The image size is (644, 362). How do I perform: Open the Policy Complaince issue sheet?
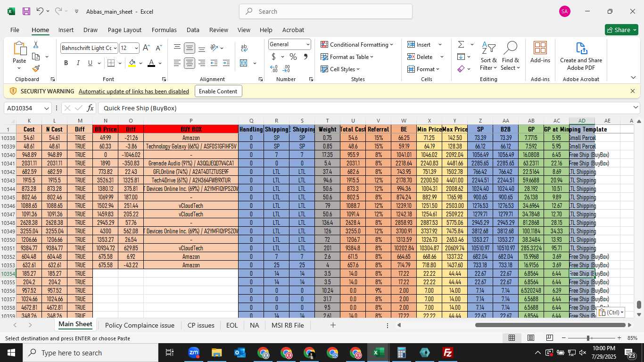[140, 325]
